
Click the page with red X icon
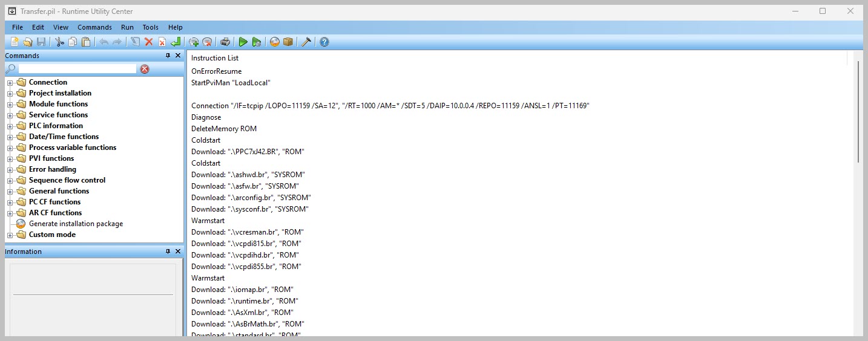point(162,42)
